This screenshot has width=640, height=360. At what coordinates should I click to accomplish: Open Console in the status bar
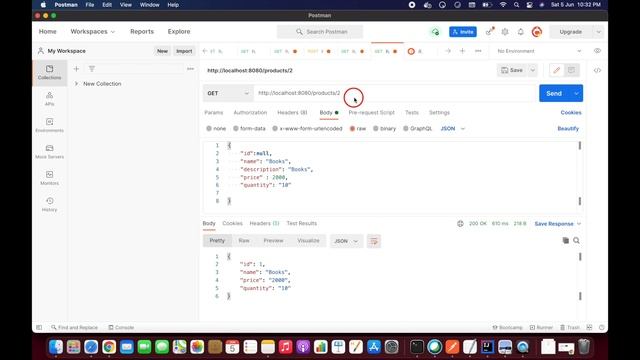(121, 327)
